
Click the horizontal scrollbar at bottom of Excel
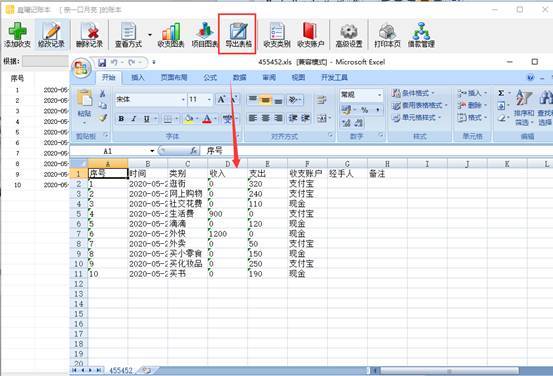coord(449,371)
